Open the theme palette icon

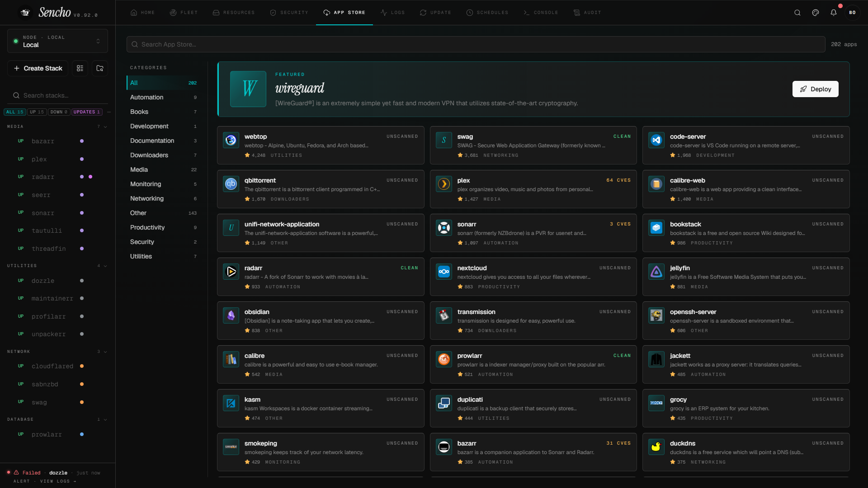pos(816,13)
